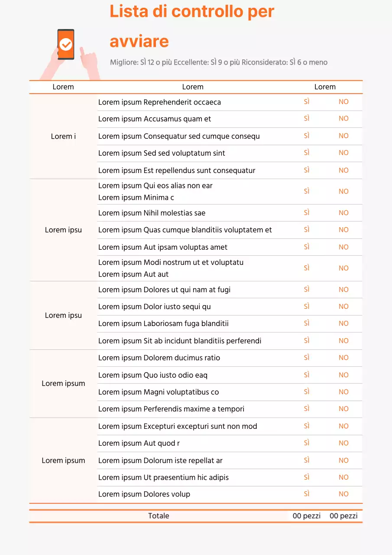Click the Migliore scoring subtitle text
The width and height of the screenshot is (392, 555).
218,62
